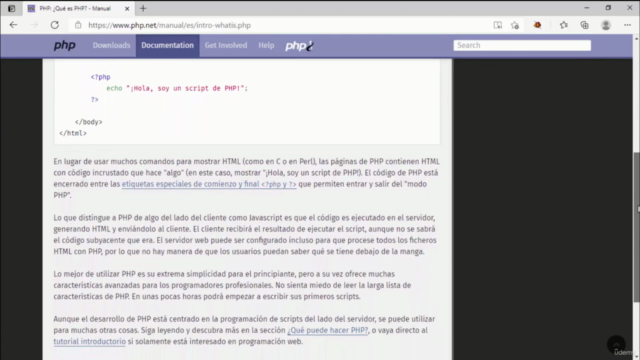Screen dimensions: 640x360
Task: Restore down the browser window
Action: [608, 8]
